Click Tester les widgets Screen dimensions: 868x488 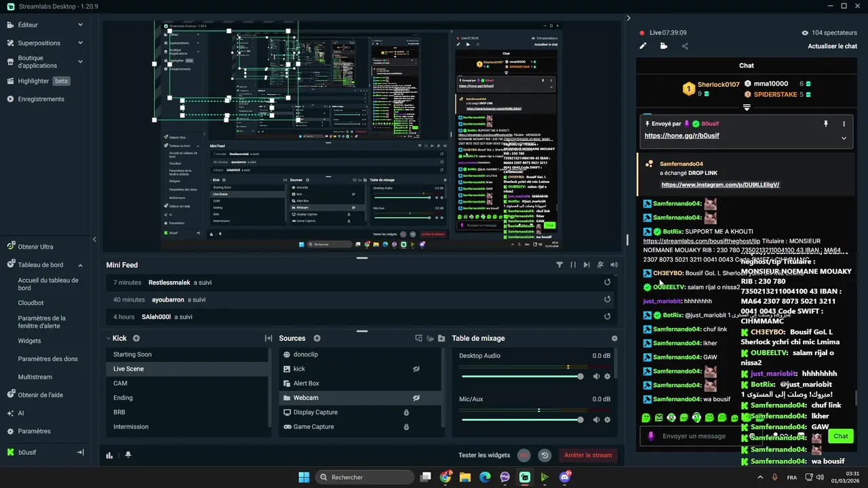[x=484, y=455]
